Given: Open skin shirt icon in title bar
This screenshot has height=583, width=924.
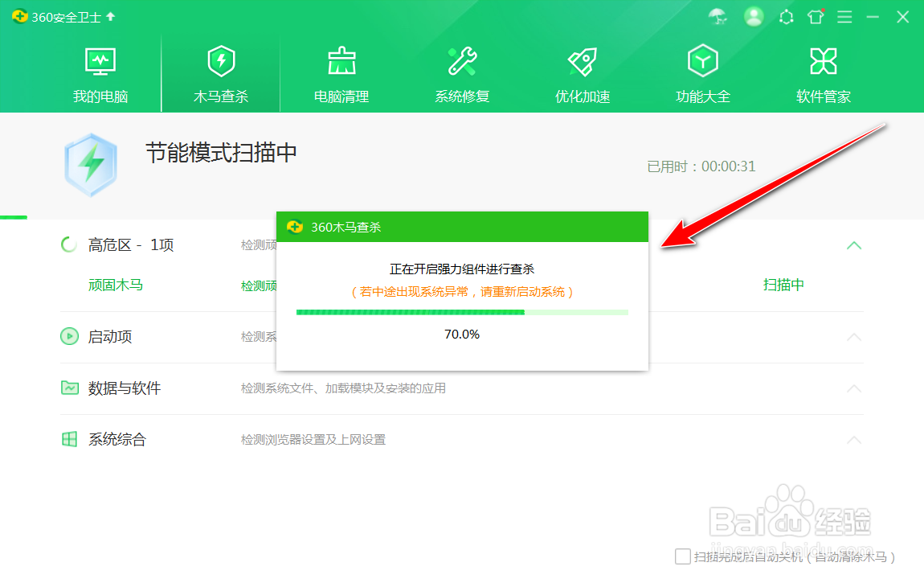Looking at the screenshot, I should (816, 17).
